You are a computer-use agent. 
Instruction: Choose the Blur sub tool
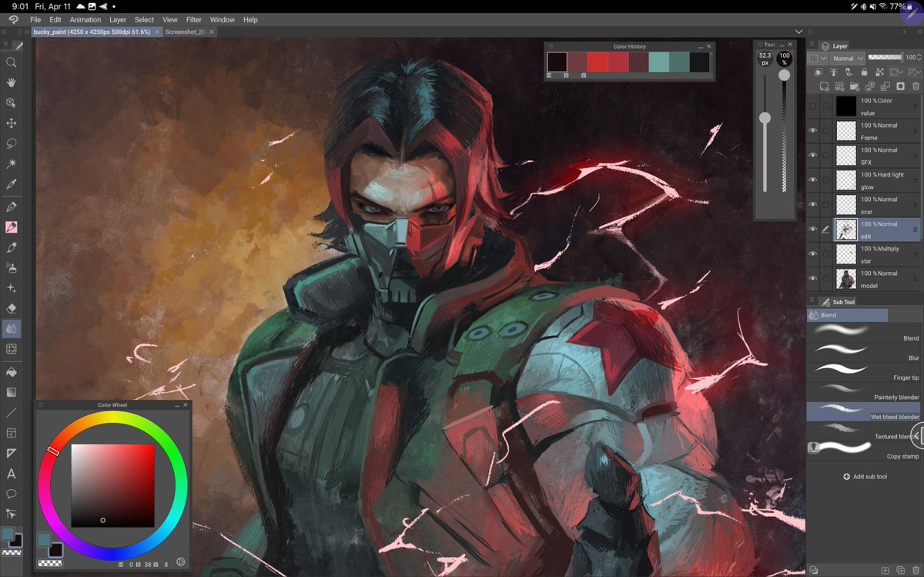[864, 352]
